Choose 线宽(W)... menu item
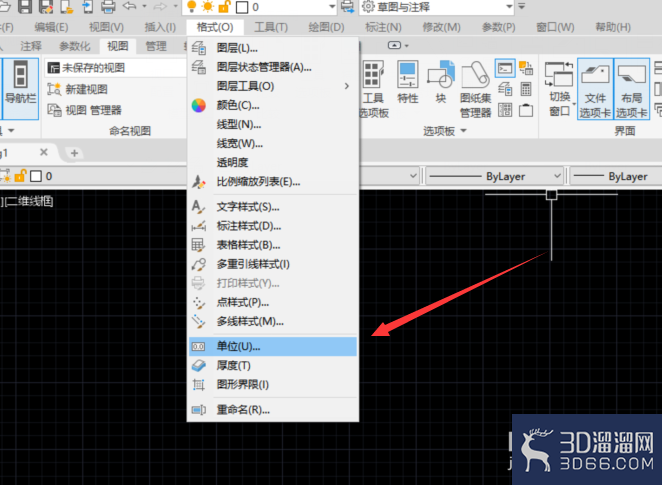Viewport: 662px width, 485px height. [273, 144]
